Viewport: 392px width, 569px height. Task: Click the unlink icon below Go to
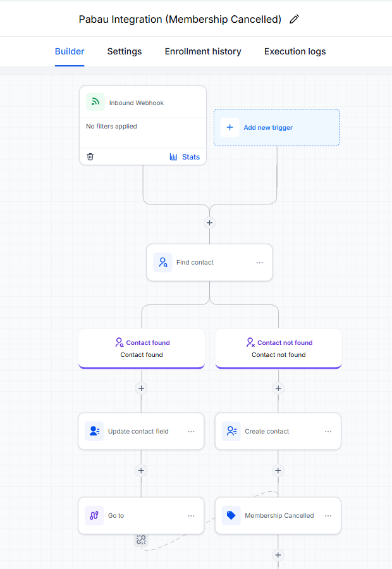pos(141,540)
